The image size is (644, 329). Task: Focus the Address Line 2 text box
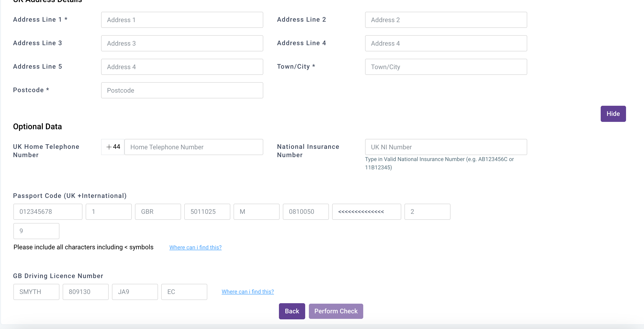(x=446, y=20)
